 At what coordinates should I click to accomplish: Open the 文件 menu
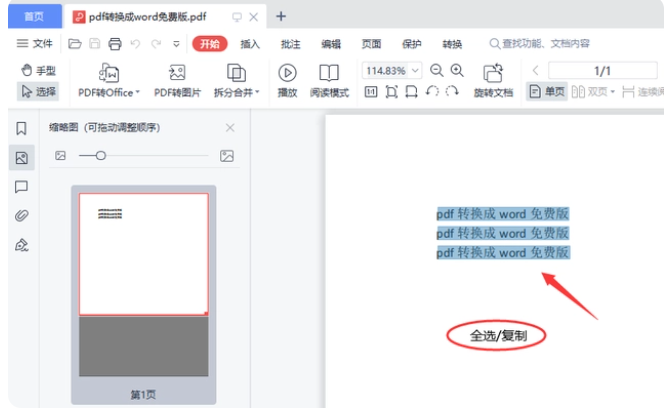35,44
